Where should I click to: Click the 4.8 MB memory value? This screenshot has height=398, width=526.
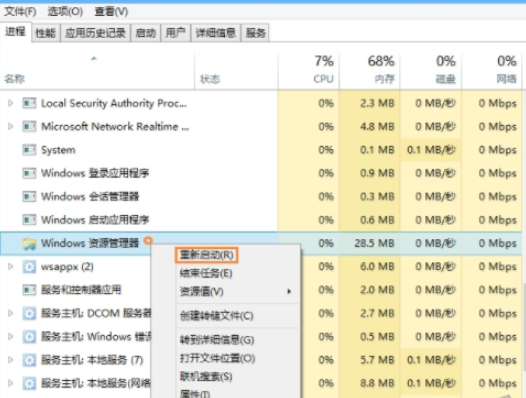377,127
